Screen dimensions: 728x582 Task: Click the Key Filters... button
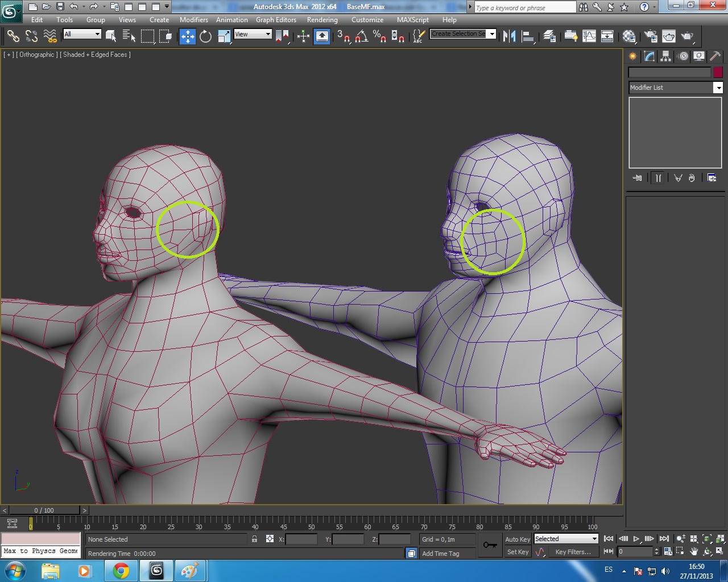pos(573,552)
